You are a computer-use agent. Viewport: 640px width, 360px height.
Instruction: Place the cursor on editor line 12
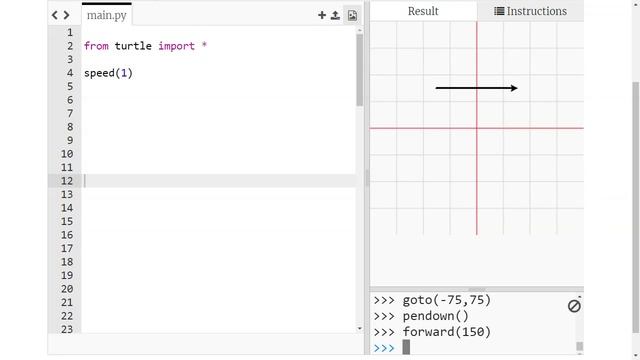coord(218,181)
